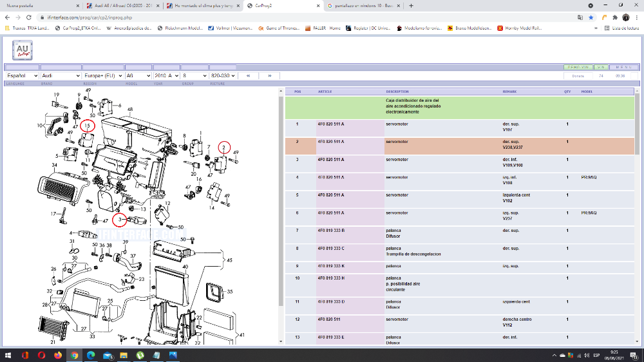Click the green DEMO-VIN button
Viewport: 644px width, 362px height.
578,67
